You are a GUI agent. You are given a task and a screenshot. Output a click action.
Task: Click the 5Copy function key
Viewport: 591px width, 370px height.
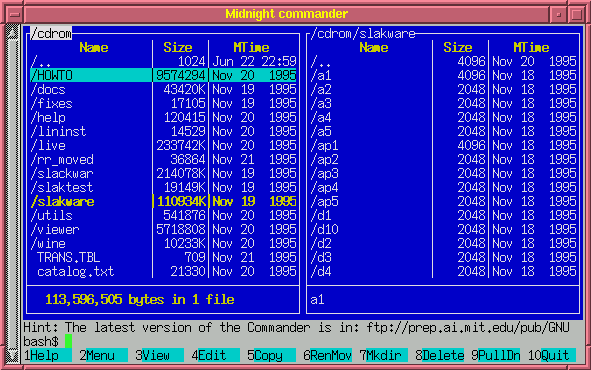pos(271,355)
